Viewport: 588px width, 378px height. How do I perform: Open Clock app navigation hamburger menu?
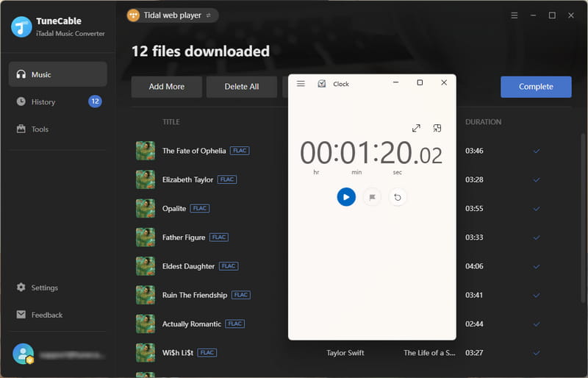(x=301, y=83)
